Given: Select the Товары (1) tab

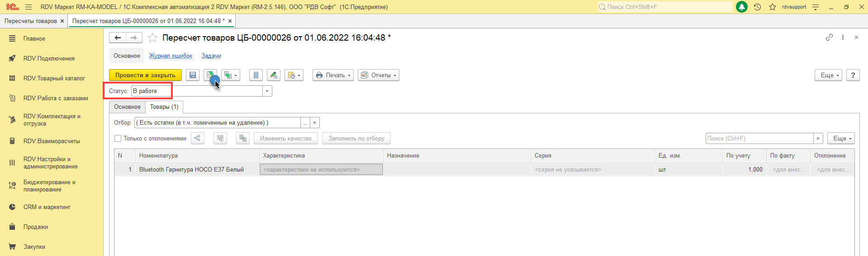Looking at the screenshot, I should coord(164,107).
